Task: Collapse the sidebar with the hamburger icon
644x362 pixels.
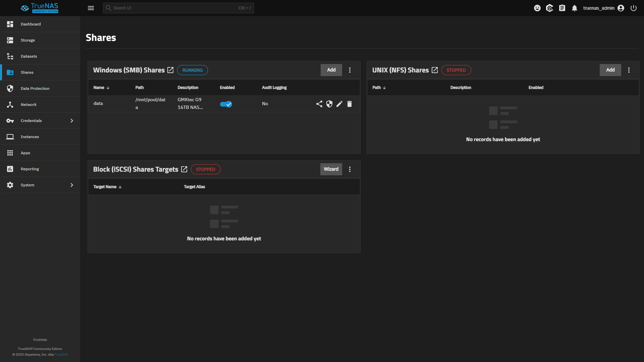Action: pyautogui.click(x=91, y=8)
